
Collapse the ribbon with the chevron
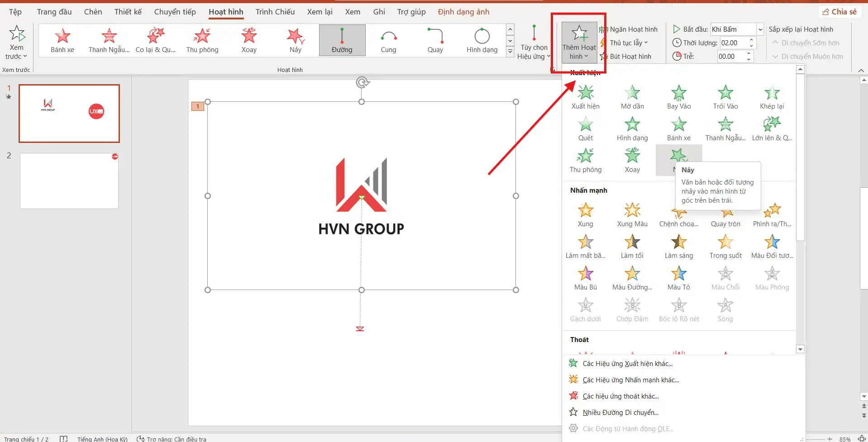coord(861,71)
